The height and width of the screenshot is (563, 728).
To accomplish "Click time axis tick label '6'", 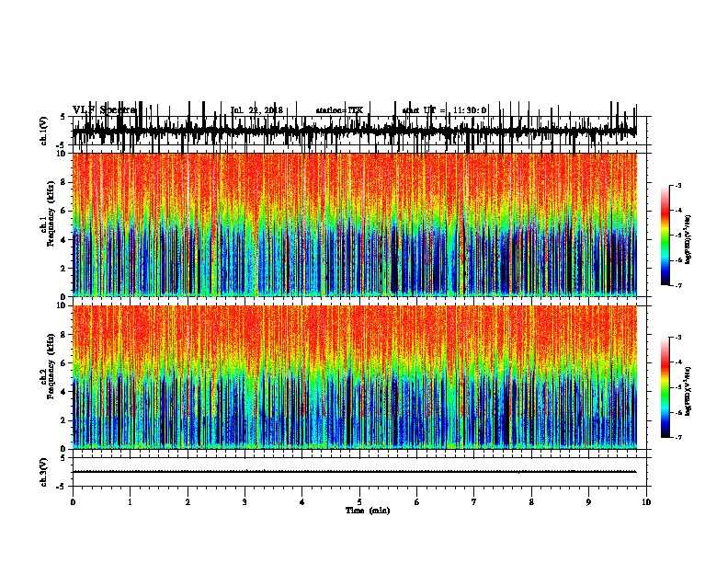I will click(x=417, y=501).
